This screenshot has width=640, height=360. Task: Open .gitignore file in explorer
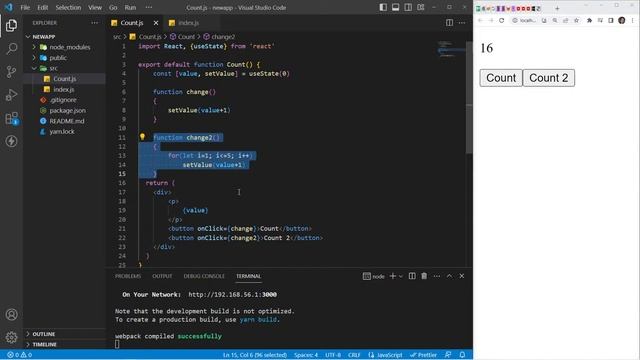(63, 100)
